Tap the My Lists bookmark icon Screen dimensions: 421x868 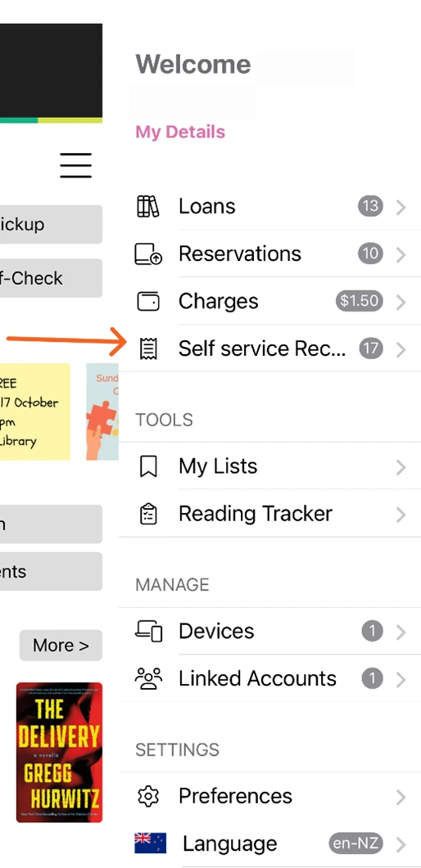click(x=148, y=466)
